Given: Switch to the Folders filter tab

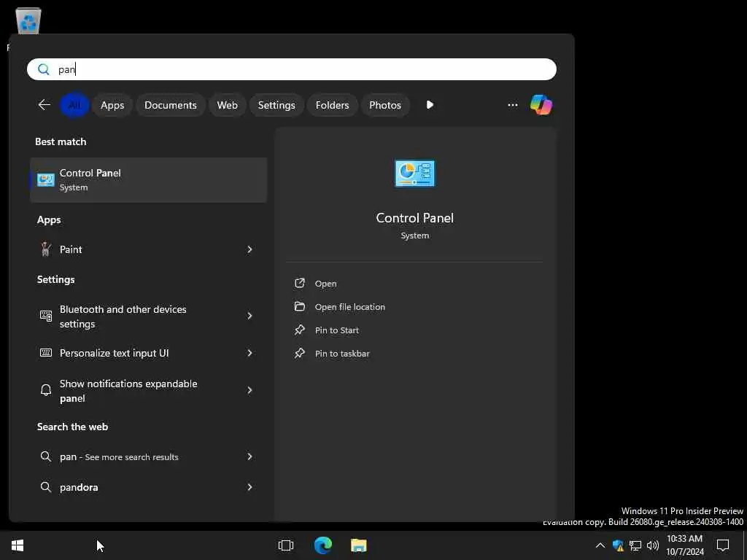Looking at the screenshot, I should [x=332, y=105].
